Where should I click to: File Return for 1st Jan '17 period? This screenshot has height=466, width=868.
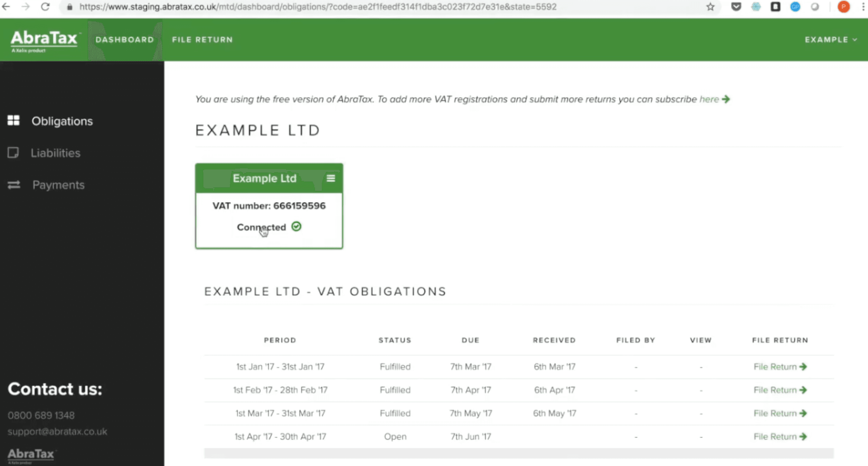coord(780,367)
